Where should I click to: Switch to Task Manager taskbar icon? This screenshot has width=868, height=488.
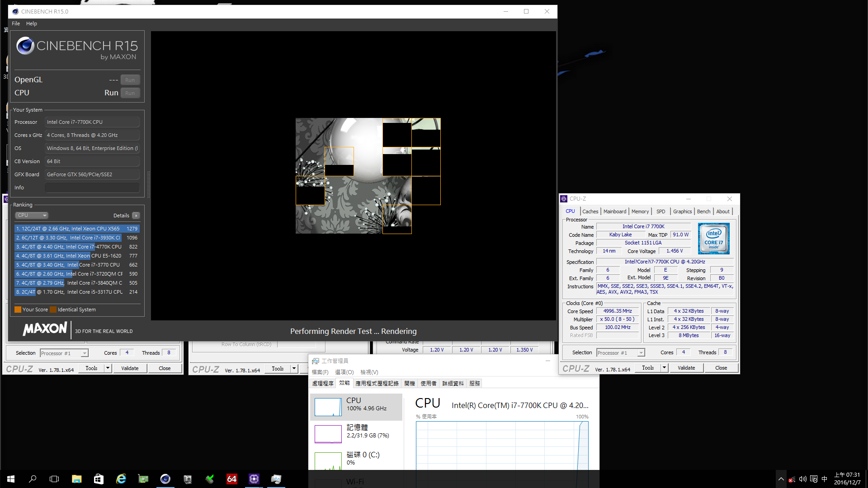(x=276, y=479)
